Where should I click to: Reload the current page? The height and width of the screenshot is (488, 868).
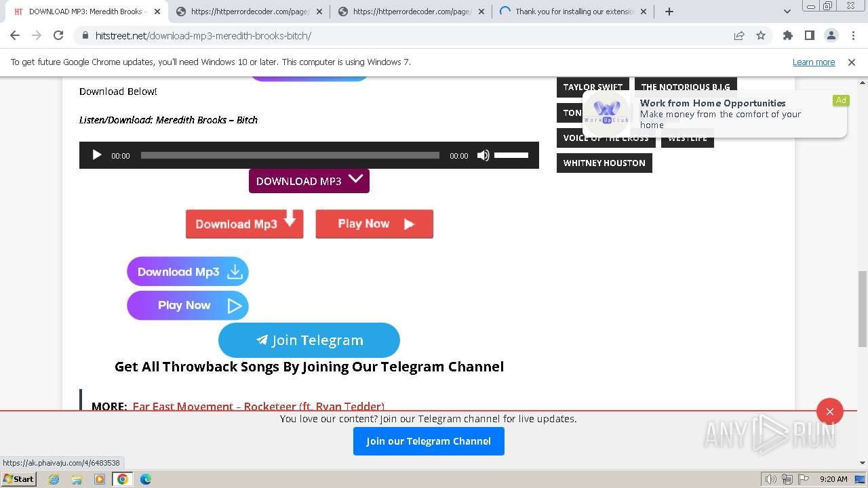[x=58, y=36]
